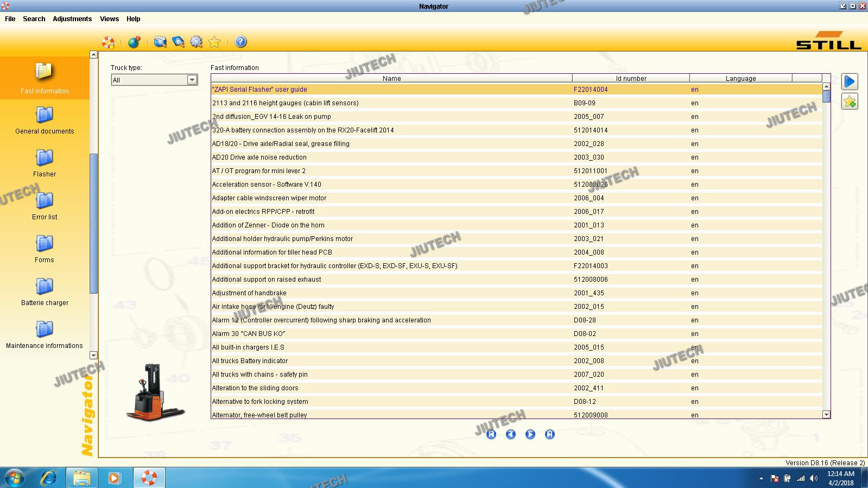Open the Search menu

(34, 18)
